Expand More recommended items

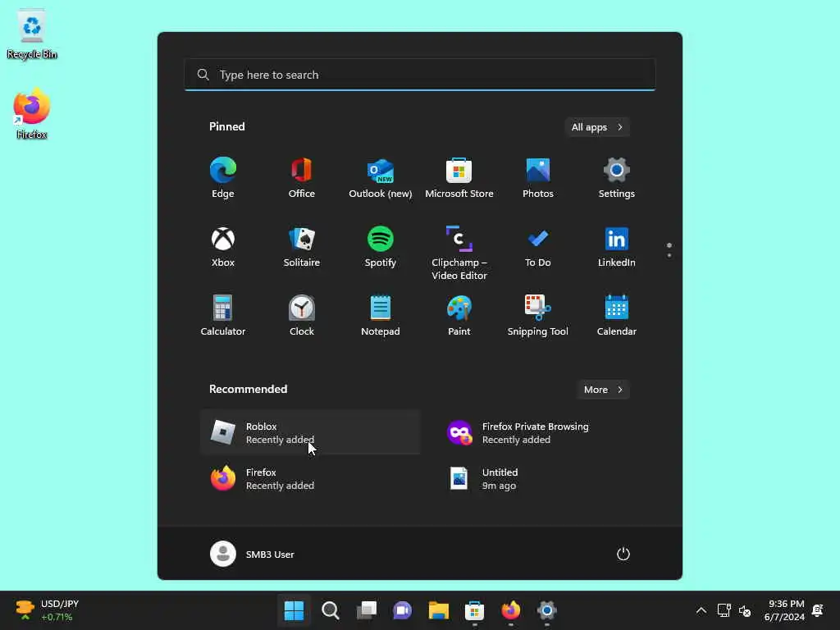pyautogui.click(x=603, y=390)
